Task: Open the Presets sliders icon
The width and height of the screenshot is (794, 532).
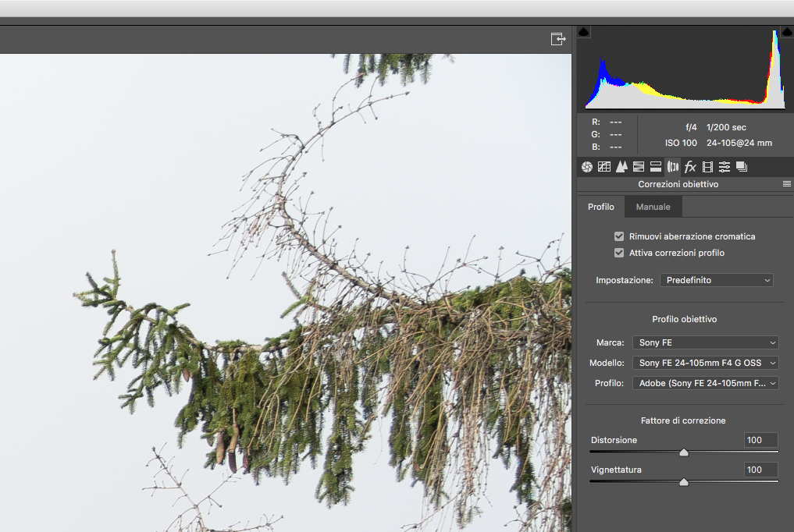Action: pos(725,167)
